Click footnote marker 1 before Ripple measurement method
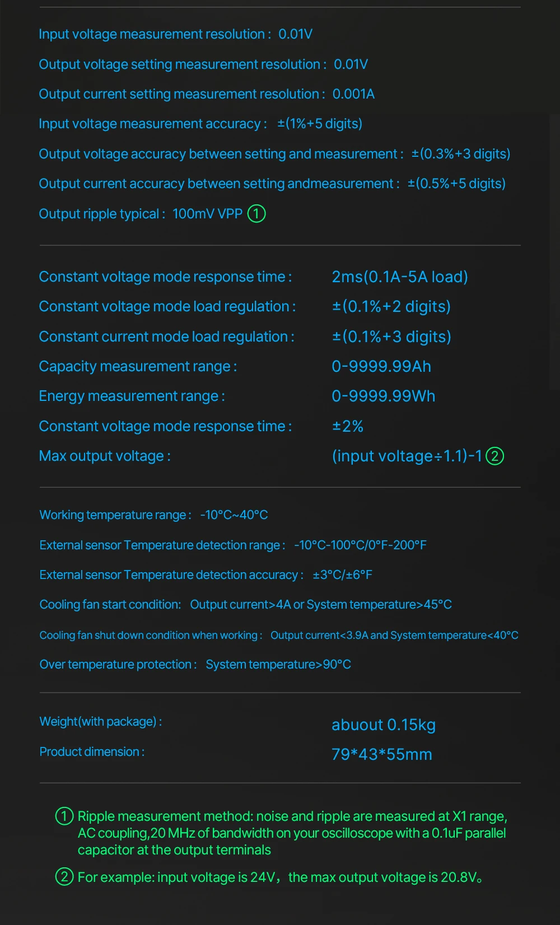 coord(64,816)
